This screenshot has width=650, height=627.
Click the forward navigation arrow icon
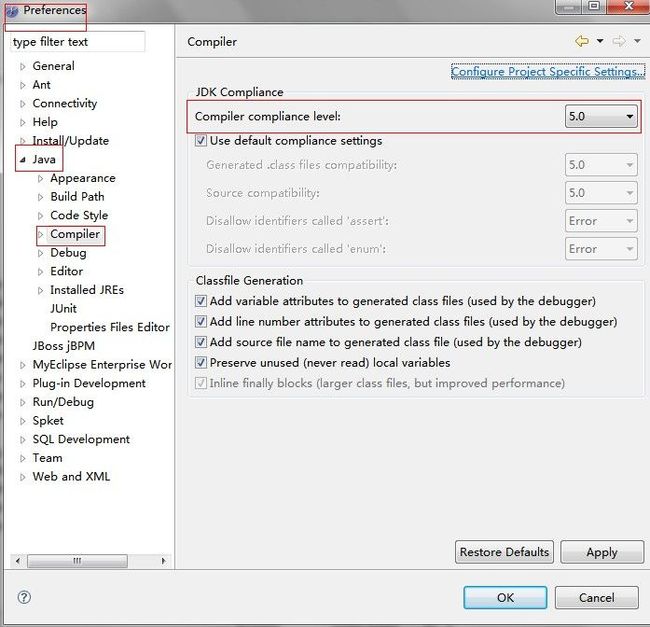619,41
